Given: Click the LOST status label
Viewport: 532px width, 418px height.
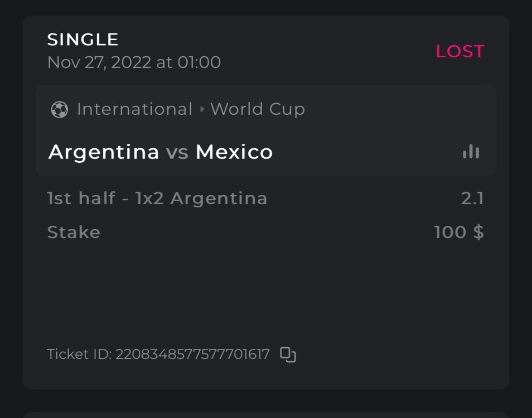Looking at the screenshot, I should (x=460, y=51).
